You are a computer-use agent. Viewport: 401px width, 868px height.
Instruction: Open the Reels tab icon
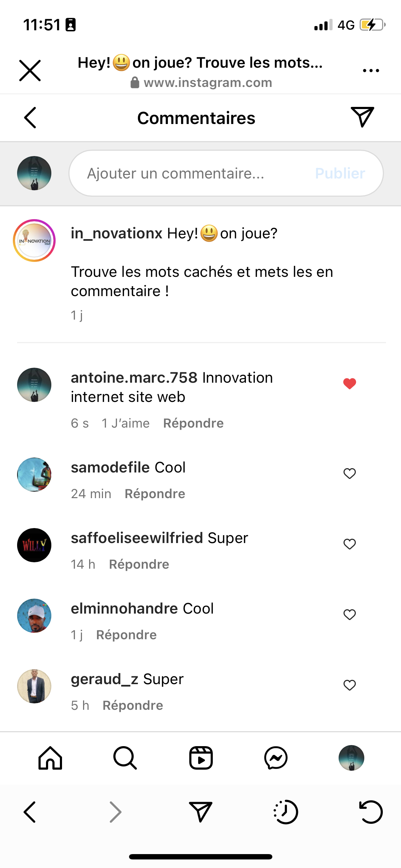(x=201, y=758)
